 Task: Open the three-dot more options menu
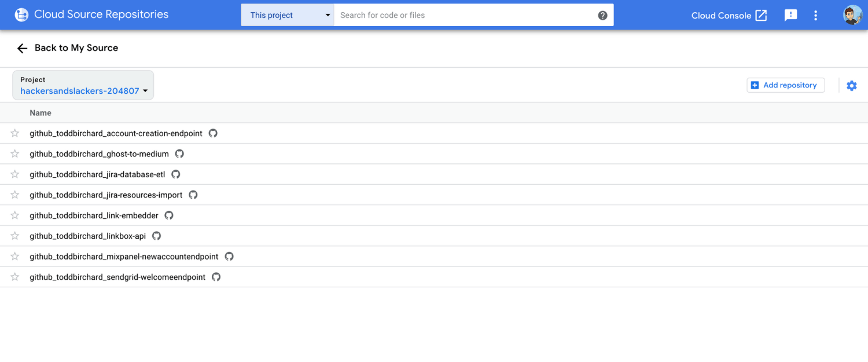tap(815, 16)
